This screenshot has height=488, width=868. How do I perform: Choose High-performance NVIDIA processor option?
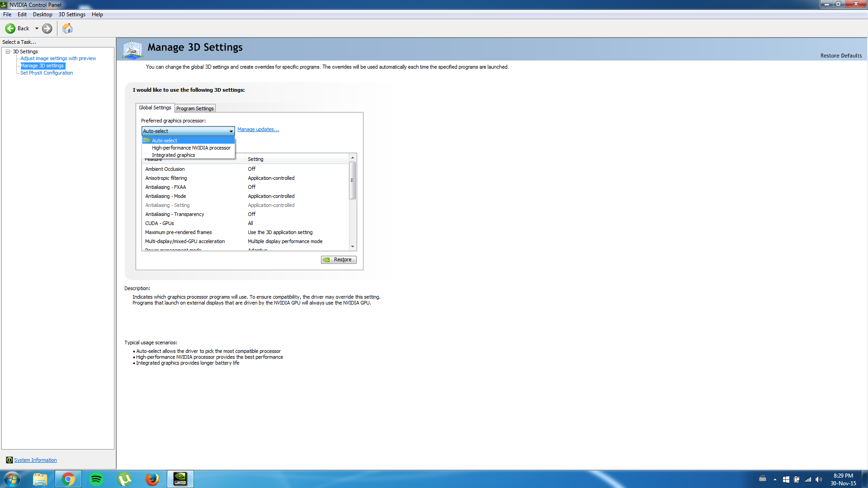tap(189, 148)
